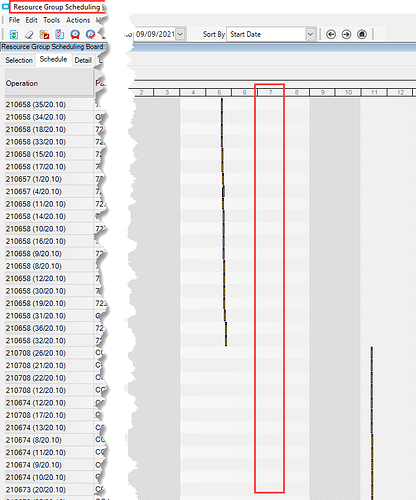The height and width of the screenshot is (500, 416).
Task: Click the checklist document toolbar icon
Action: (60, 34)
